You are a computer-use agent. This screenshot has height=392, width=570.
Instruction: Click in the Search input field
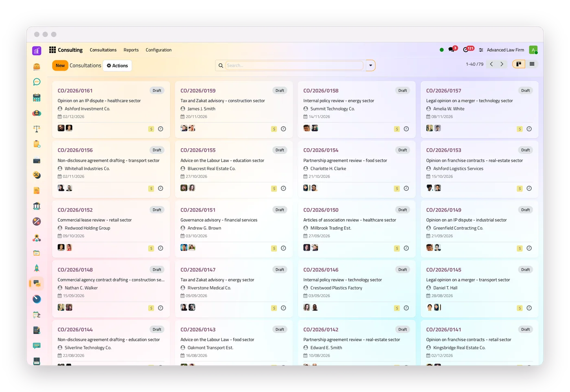pyautogui.click(x=294, y=66)
